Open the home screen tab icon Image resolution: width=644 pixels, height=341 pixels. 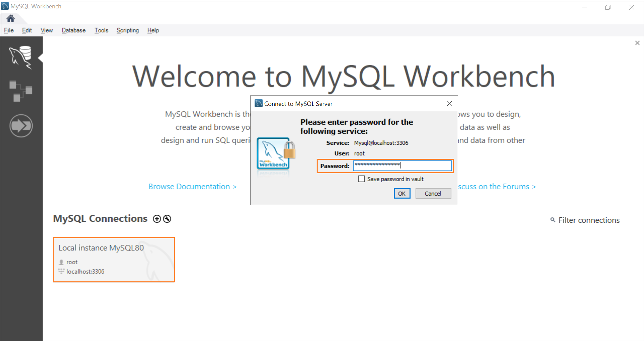[x=11, y=18]
